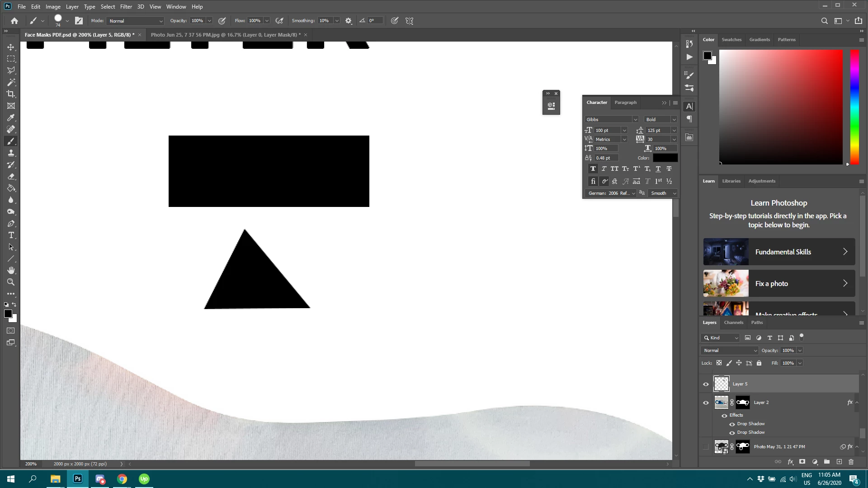The image size is (868, 488).
Task: Select the Zoom tool
Action: (x=11, y=282)
